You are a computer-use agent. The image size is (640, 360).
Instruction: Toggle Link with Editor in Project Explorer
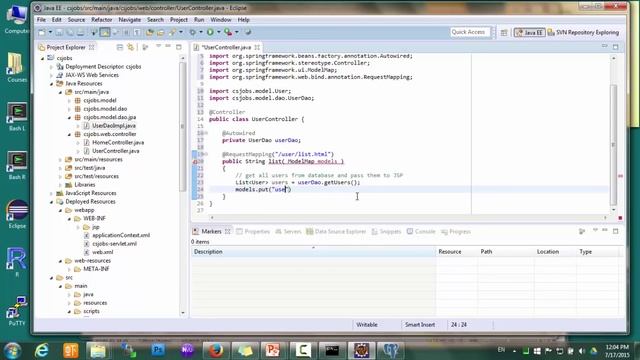click(131, 47)
